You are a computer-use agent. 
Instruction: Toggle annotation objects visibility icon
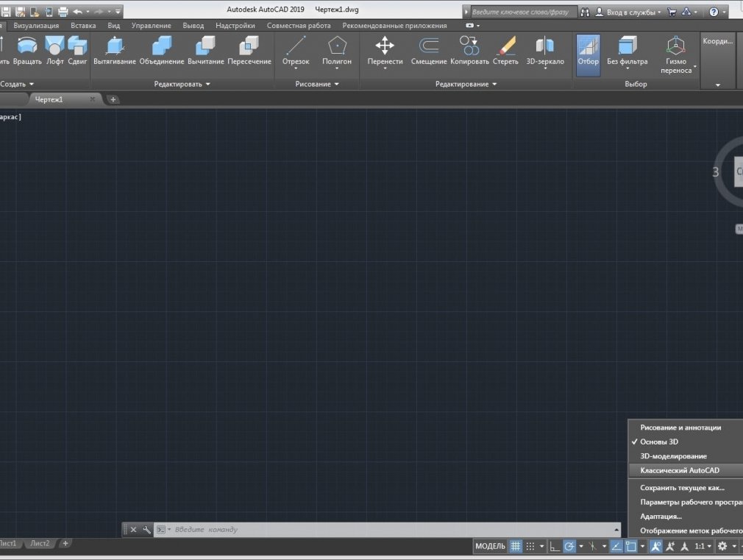(x=655, y=546)
